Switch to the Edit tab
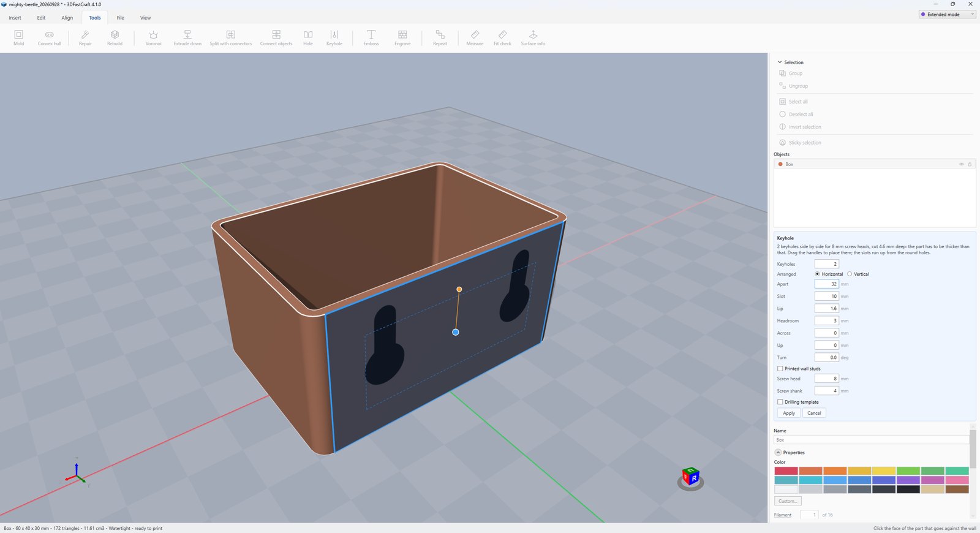 (41, 18)
